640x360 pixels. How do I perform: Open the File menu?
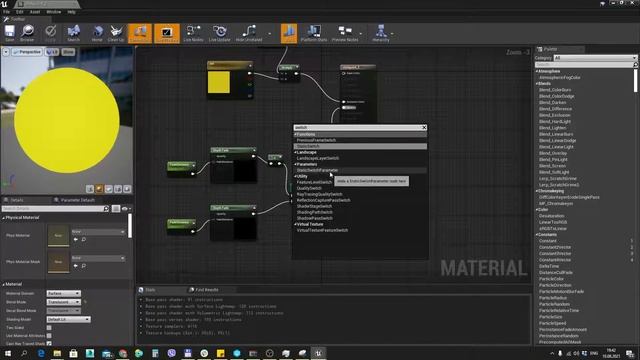pyautogui.click(x=7, y=12)
